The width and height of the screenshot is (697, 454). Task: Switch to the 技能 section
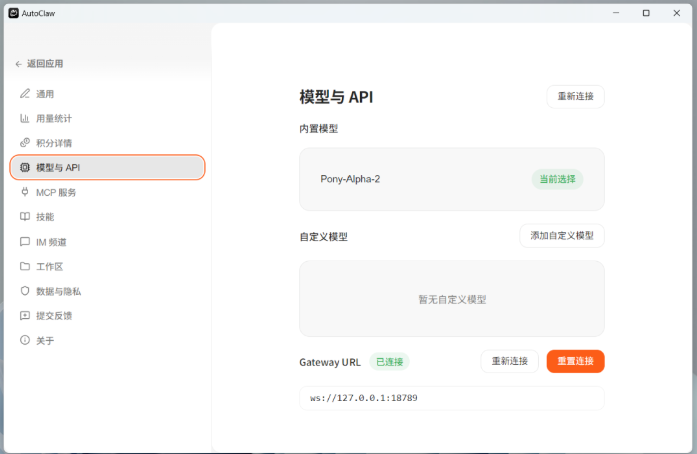click(x=107, y=217)
